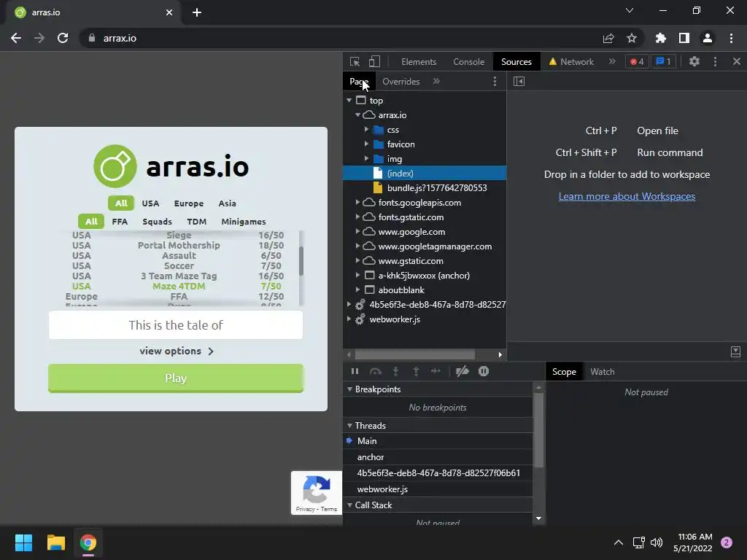
Task: Click the show console drawer icon
Action: pos(735,352)
